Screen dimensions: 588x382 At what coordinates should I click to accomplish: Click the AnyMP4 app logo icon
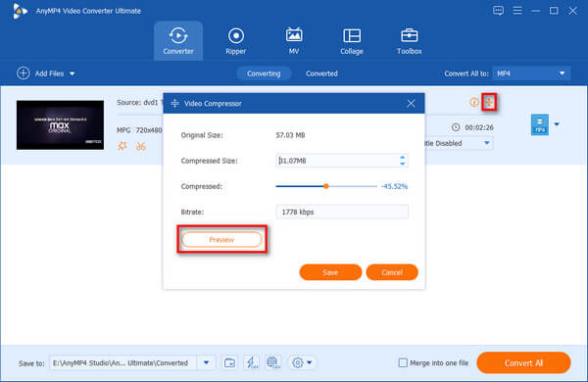(x=20, y=11)
